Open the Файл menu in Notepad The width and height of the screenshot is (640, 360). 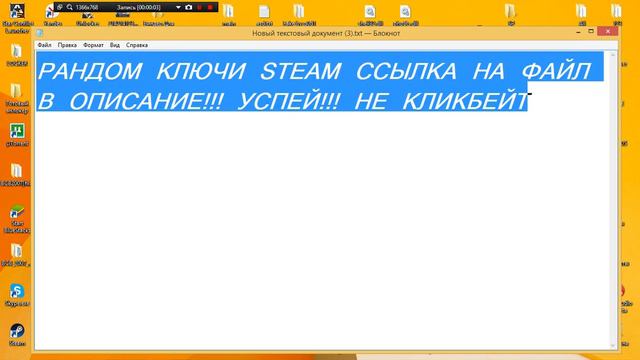tap(44, 45)
